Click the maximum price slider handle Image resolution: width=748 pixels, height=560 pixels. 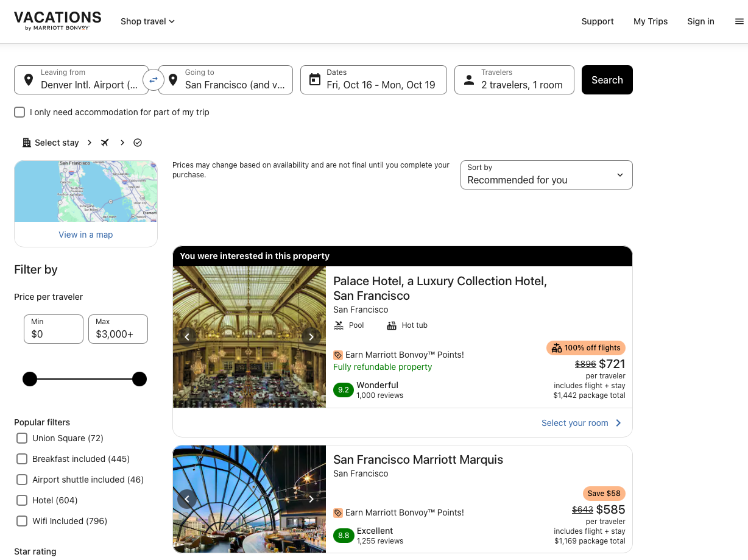(139, 379)
